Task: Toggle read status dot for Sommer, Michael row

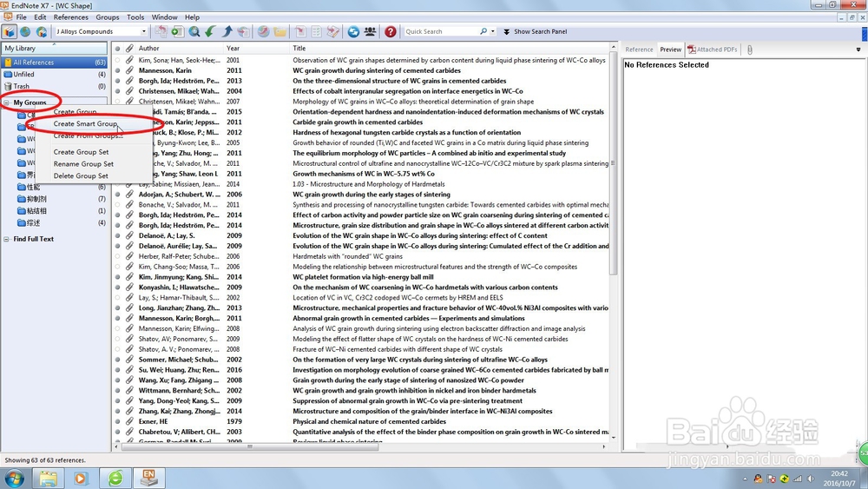Action: coord(117,360)
